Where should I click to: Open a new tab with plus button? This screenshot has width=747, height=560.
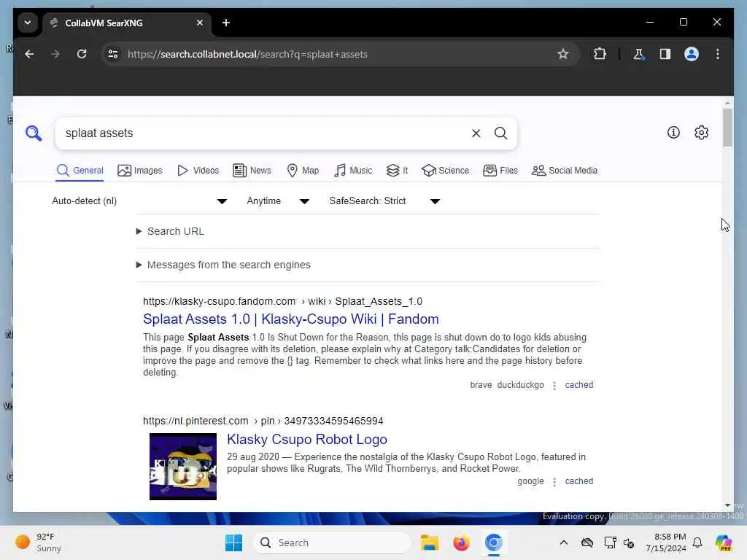tap(226, 23)
